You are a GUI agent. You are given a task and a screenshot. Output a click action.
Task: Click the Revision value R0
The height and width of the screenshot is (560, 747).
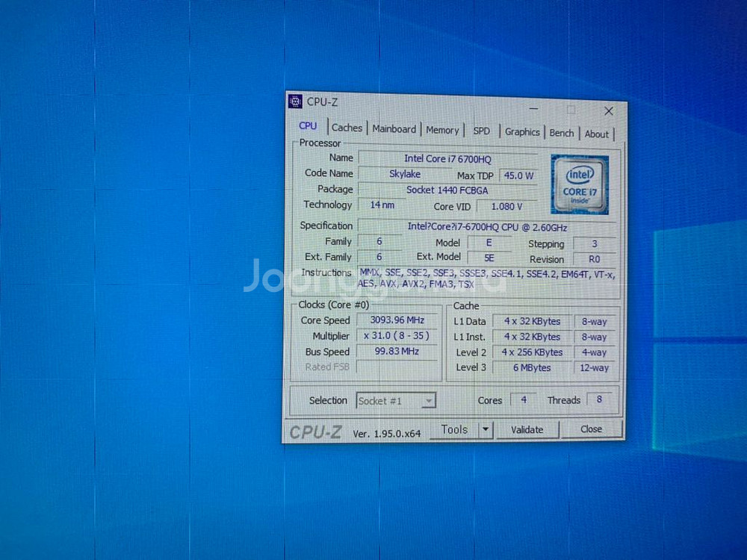(x=594, y=260)
